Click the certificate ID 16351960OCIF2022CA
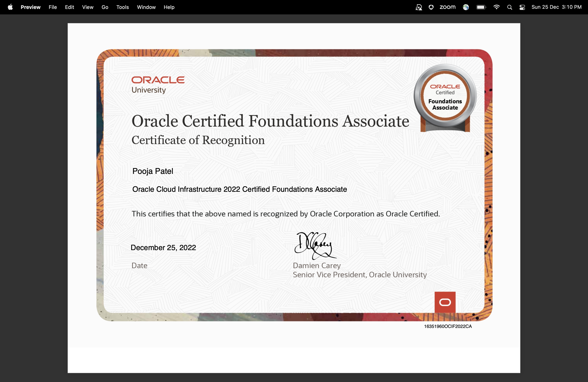The height and width of the screenshot is (382, 588). pos(448,326)
